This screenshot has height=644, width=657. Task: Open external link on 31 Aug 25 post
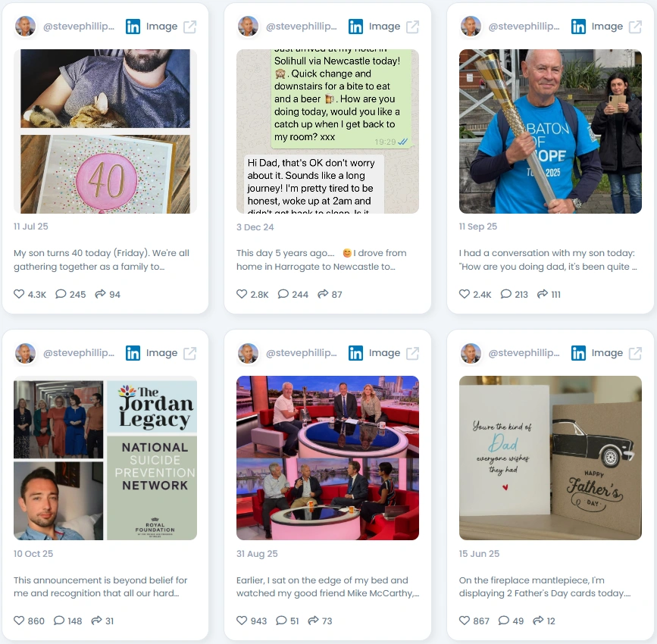point(413,353)
